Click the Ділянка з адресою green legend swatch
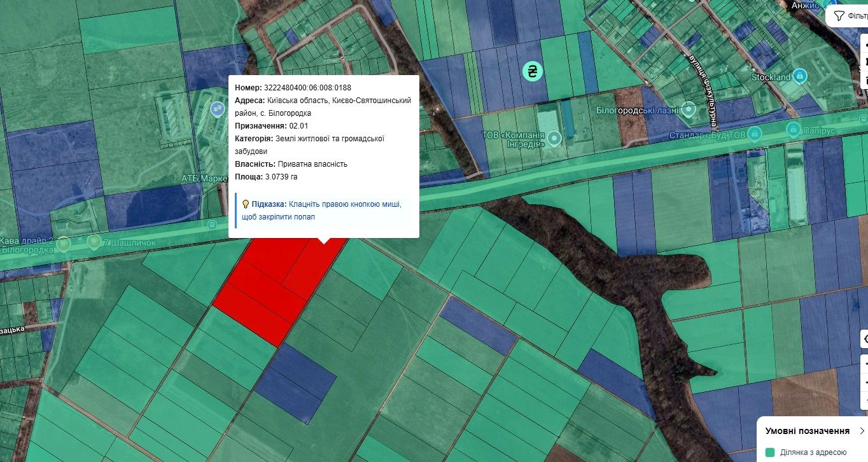The width and height of the screenshot is (868, 462). [770, 452]
